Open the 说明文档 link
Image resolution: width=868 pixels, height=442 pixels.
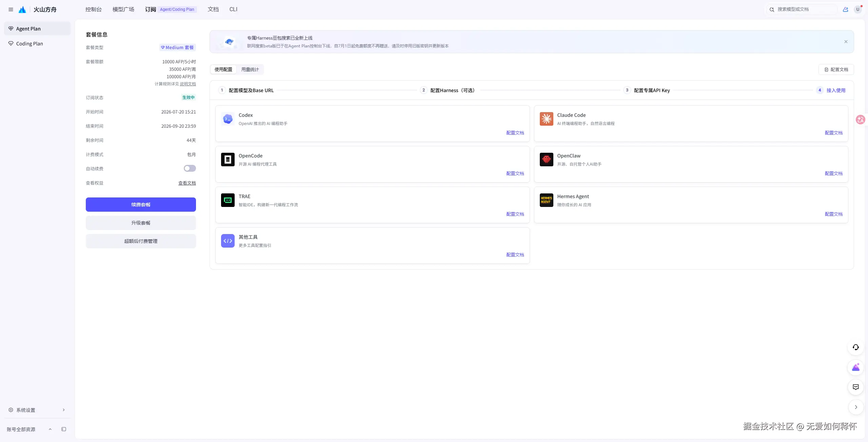[x=188, y=84]
